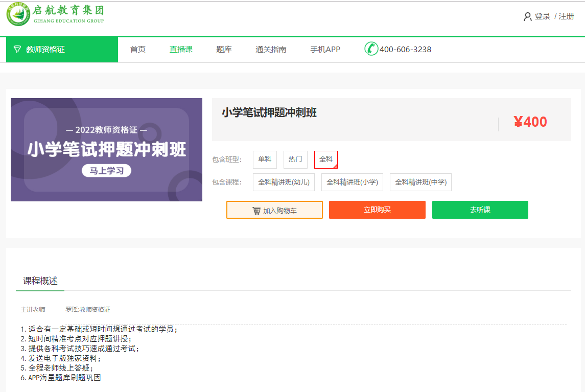This screenshot has height=392, width=585.
Task: Click the purple course banner image
Action: coord(106,150)
